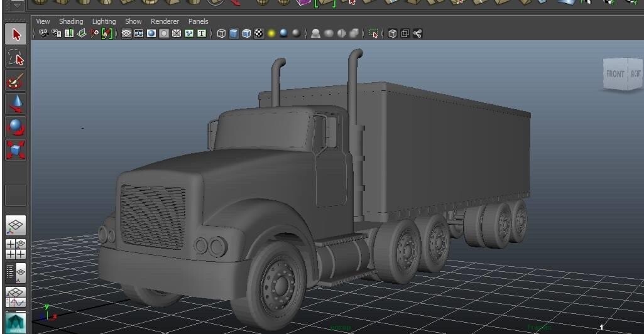Click the FRONT face of the ViewCube

(614, 74)
